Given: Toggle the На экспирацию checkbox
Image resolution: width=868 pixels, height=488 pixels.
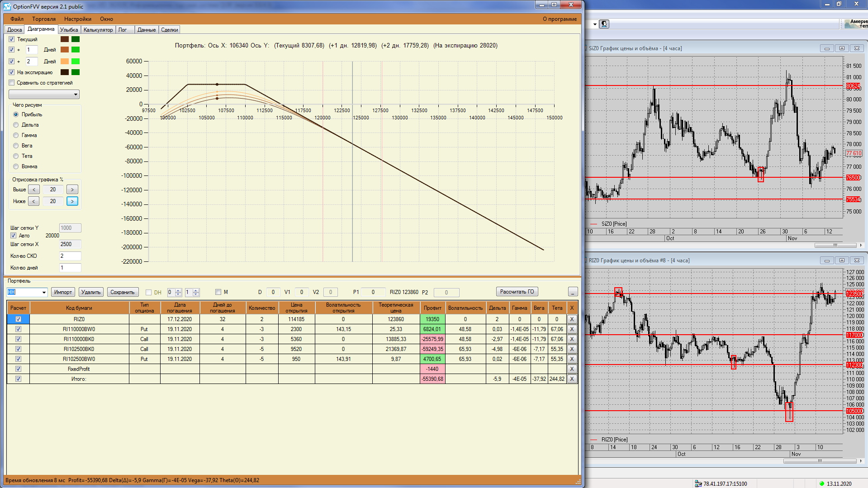Looking at the screenshot, I should click(x=12, y=72).
